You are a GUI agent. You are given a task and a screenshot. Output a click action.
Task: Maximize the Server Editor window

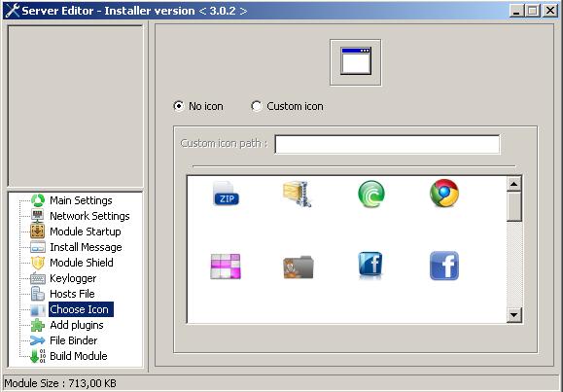pyautogui.click(x=532, y=11)
